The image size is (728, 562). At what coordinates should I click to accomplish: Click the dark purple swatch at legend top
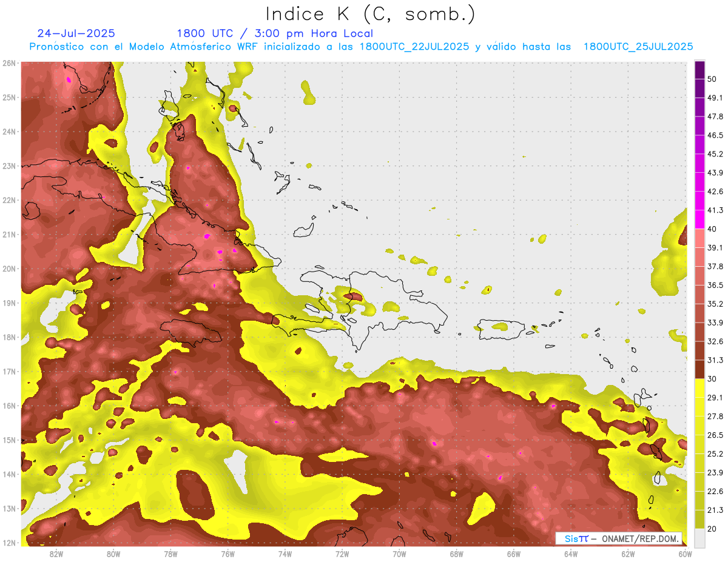click(x=699, y=70)
